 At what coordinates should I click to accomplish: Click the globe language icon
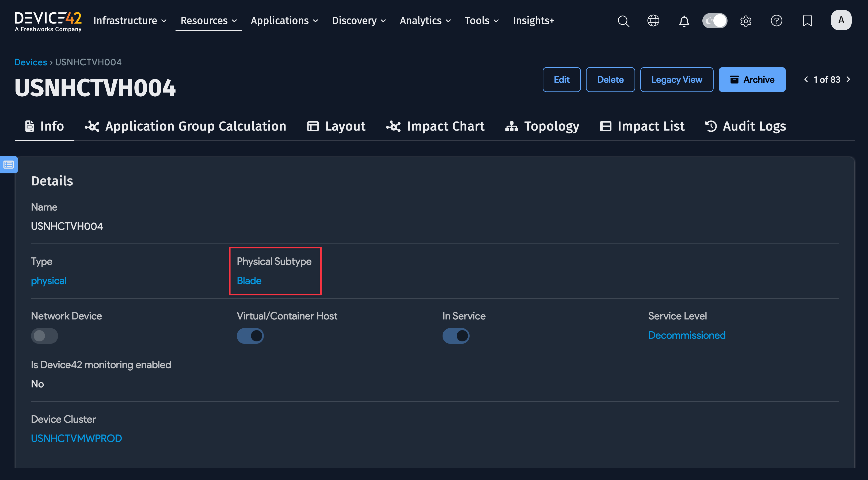653,21
